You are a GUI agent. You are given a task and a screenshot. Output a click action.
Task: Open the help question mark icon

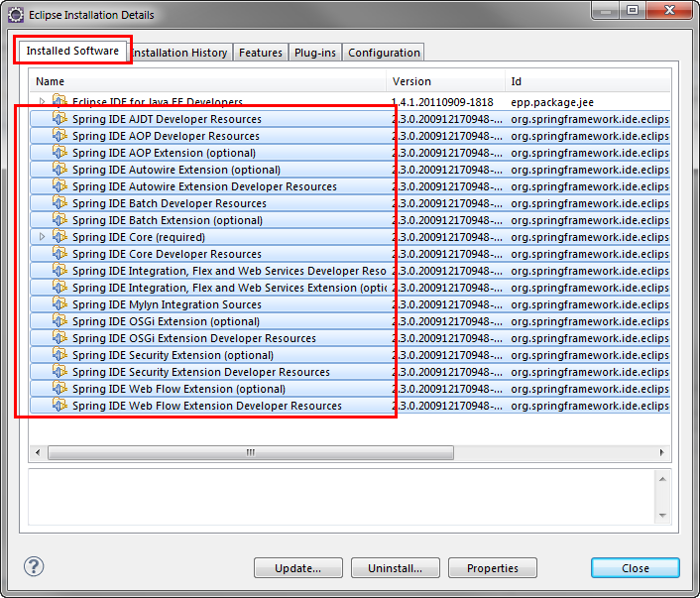(x=34, y=566)
